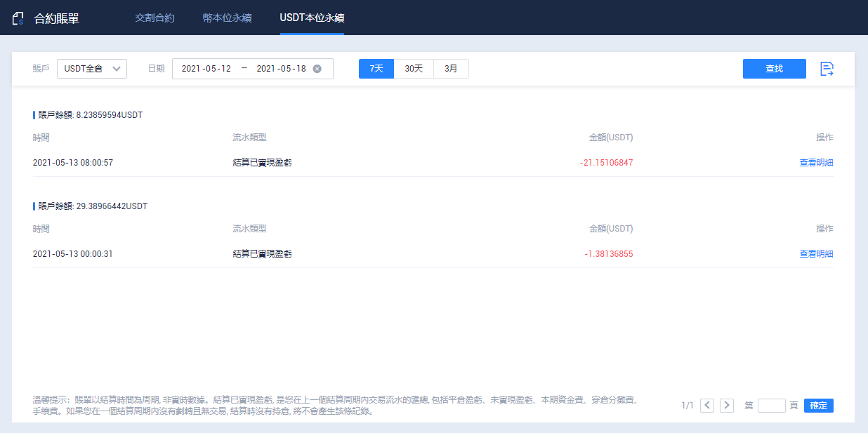Switch to the 交割合約 tab
The width and height of the screenshot is (868, 433).
(154, 18)
